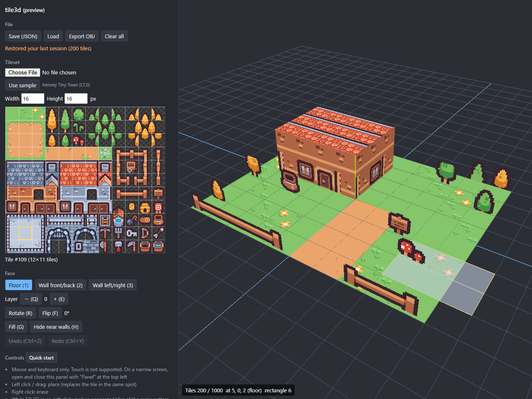Image resolution: width=532 pixels, height=399 pixels.
Task: Switch face to Wall front/back (2)
Action: (x=61, y=285)
